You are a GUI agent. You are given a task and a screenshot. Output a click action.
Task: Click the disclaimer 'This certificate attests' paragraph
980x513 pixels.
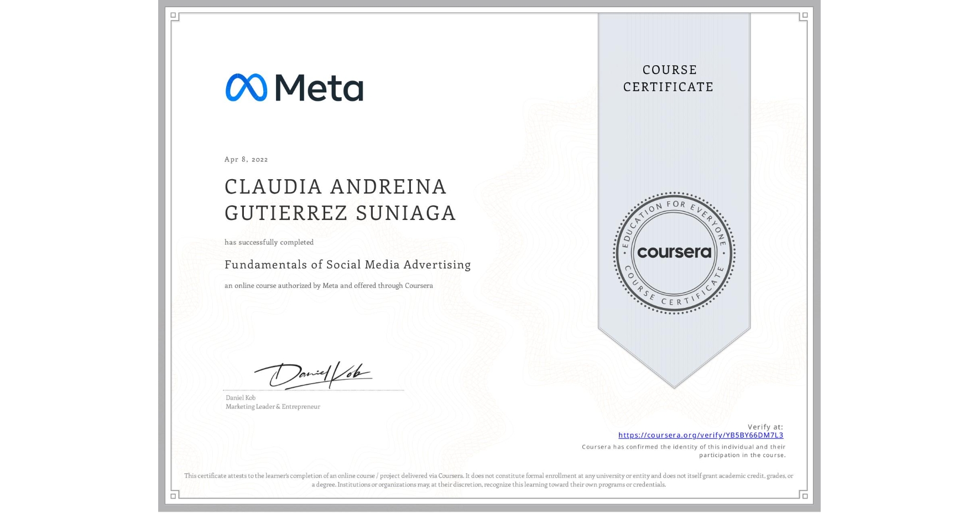pos(489,480)
